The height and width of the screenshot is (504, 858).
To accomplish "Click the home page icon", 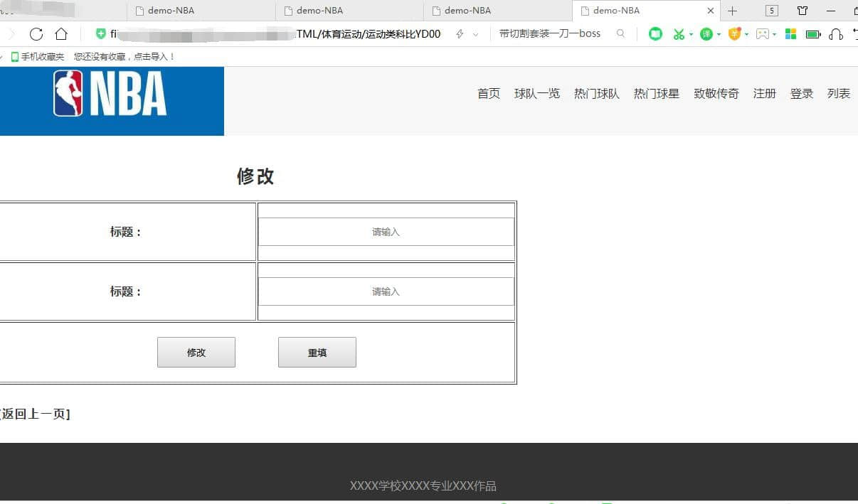I will [x=61, y=34].
